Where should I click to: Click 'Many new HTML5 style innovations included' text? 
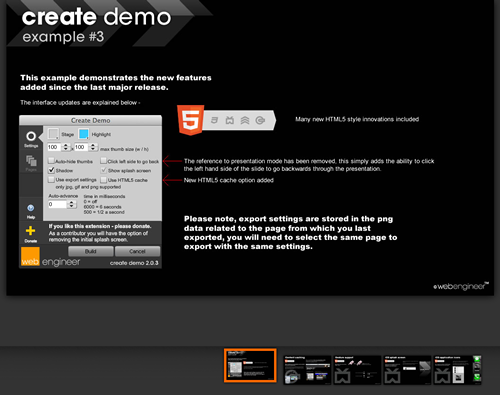pos(357,119)
